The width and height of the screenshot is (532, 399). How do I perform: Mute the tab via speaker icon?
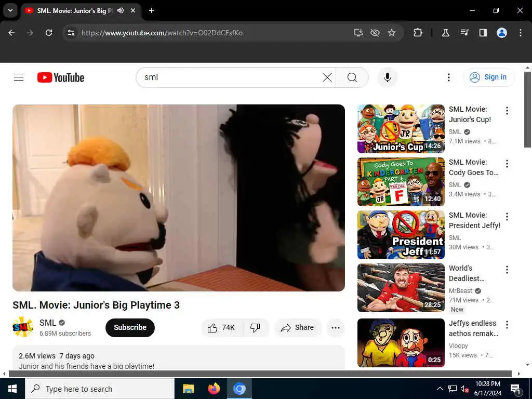(121, 10)
